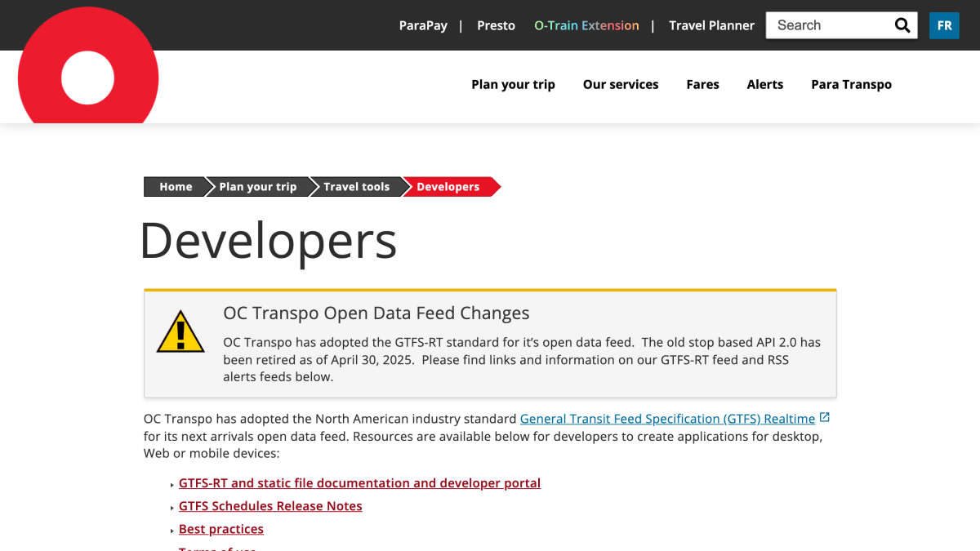Go to the Home breadcrumb
Image resolution: width=980 pixels, height=551 pixels.
(x=176, y=187)
